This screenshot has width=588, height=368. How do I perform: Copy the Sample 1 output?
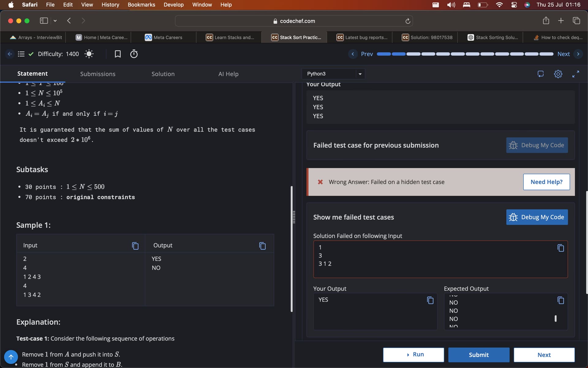tap(262, 246)
